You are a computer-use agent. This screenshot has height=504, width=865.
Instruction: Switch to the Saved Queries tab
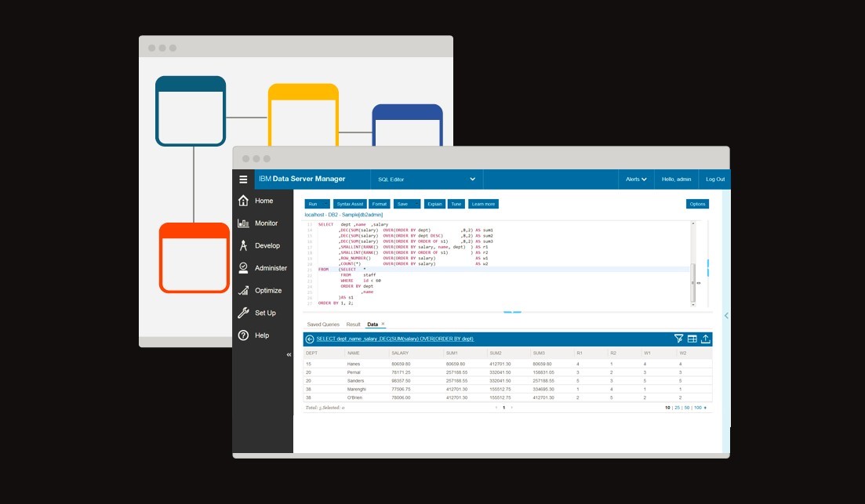323,324
